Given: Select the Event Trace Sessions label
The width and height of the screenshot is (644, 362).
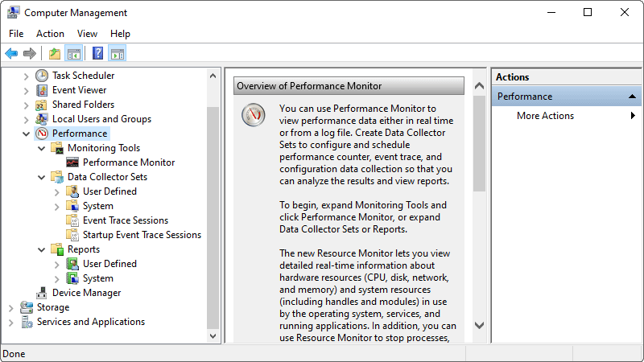Looking at the screenshot, I should coord(126,220).
